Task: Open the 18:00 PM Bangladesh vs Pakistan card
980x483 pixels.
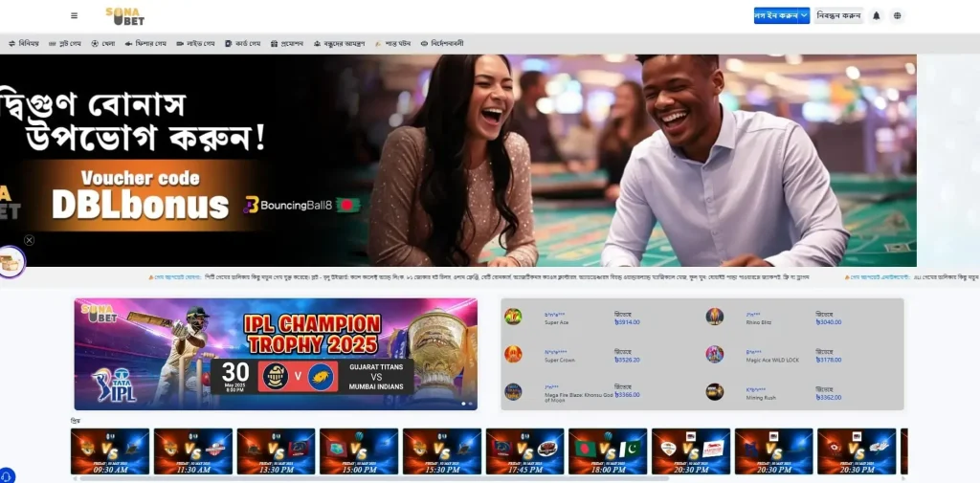Action: tap(608, 451)
